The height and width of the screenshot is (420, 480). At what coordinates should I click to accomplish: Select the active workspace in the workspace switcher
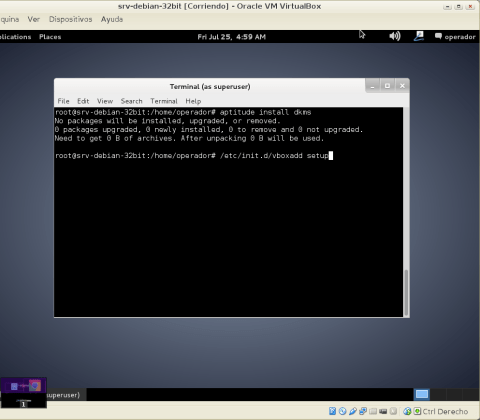coord(422,394)
